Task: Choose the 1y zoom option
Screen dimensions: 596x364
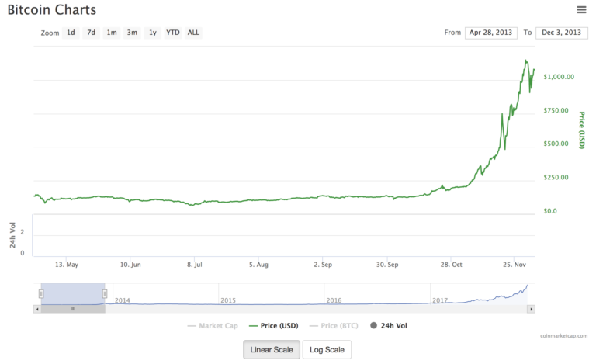Action: [x=153, y=33]
